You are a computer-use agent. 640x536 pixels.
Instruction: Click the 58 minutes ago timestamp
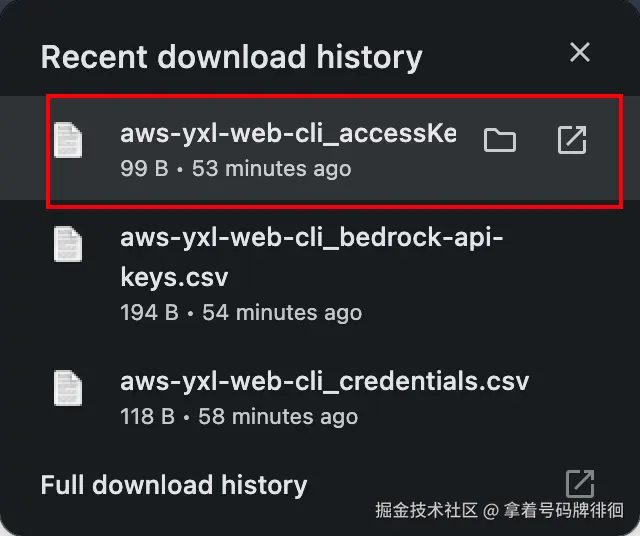coord(278,416)
